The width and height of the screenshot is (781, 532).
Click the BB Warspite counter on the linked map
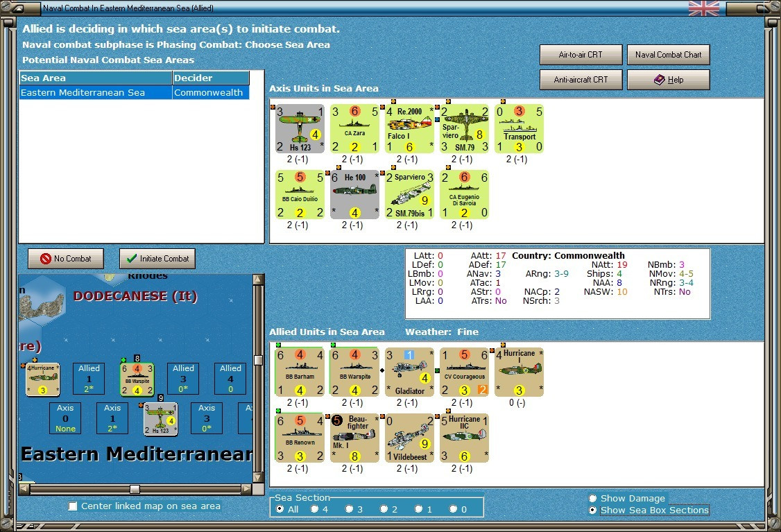[137, 379]
